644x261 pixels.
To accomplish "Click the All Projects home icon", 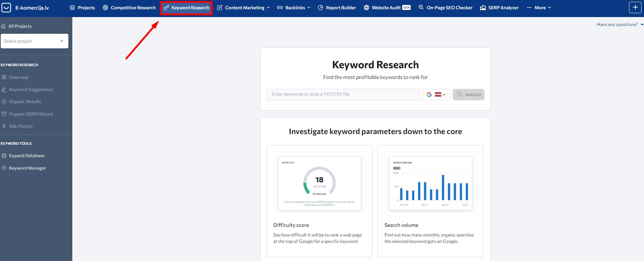I will click(4, 26).
